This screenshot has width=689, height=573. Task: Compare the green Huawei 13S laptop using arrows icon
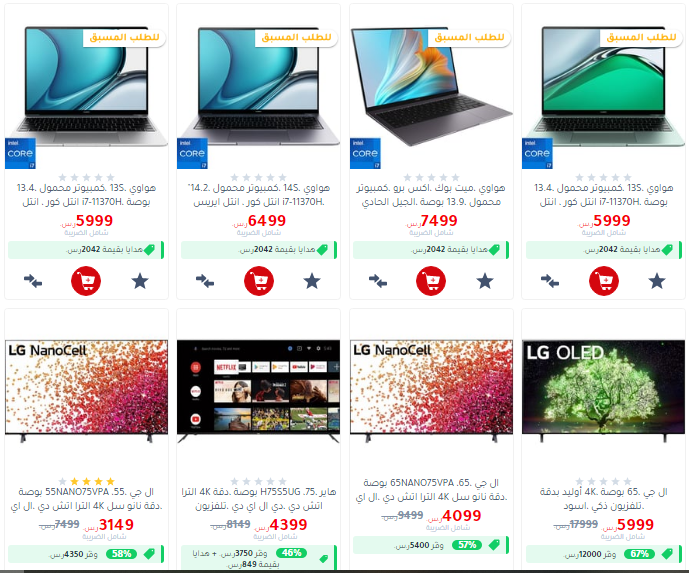point(550,281)
